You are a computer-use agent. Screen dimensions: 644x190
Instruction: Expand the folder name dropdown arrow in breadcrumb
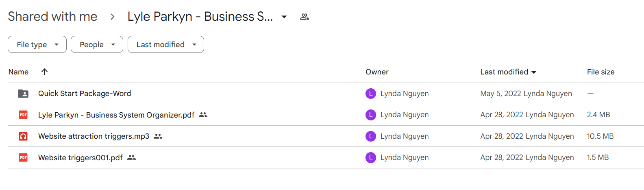pyautogui.click(x=284, y=17)
